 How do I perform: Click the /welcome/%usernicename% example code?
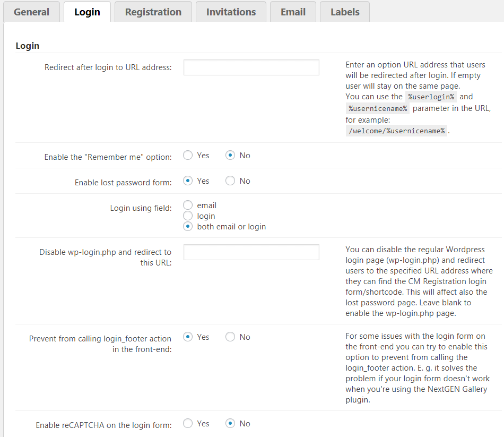tap(396, 131)
